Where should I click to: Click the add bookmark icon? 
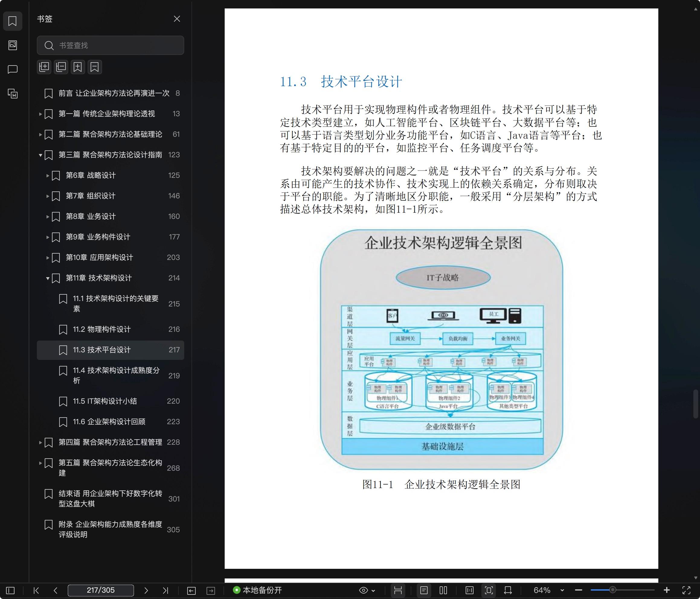78,67
